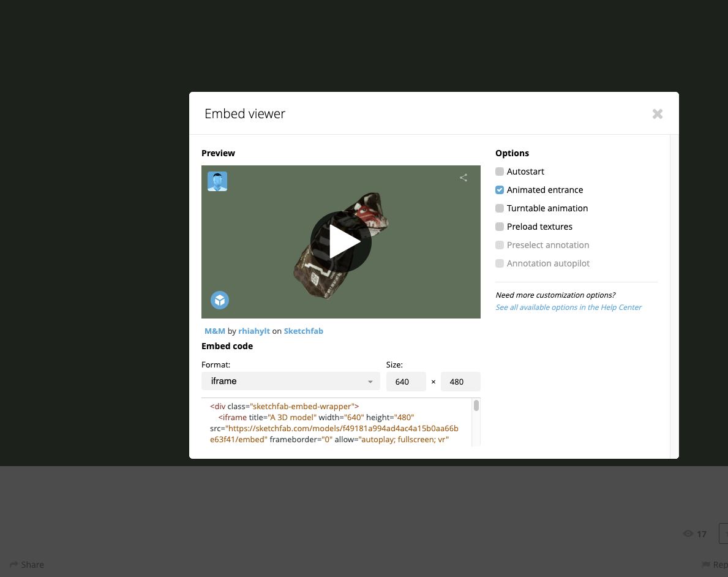
Task: Check the Preload textures option
Action: [x=500, y=227]
